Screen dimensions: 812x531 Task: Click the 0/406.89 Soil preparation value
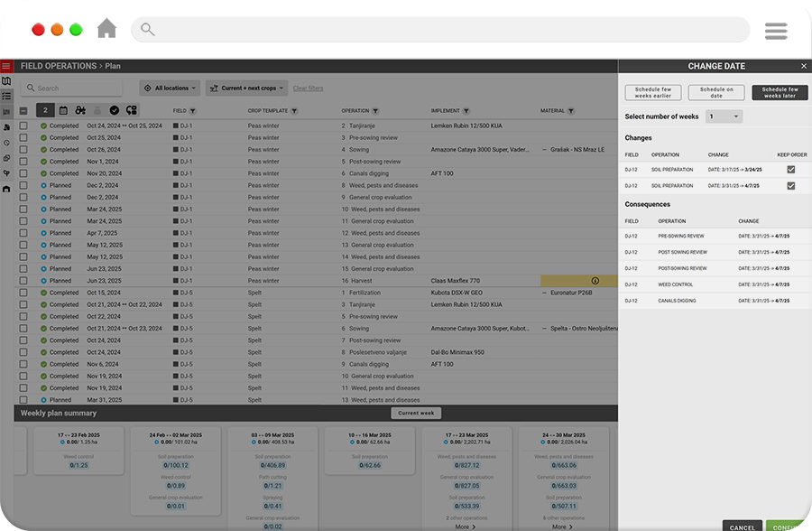(272, 465)
